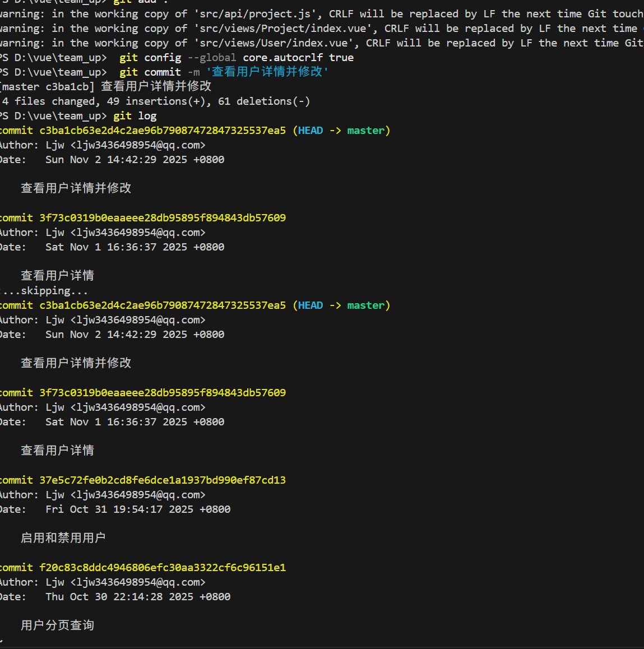
Task: Click the date 'Thu Oct 30 22:14:28 2025 +0800'
Action: (138, 596)
